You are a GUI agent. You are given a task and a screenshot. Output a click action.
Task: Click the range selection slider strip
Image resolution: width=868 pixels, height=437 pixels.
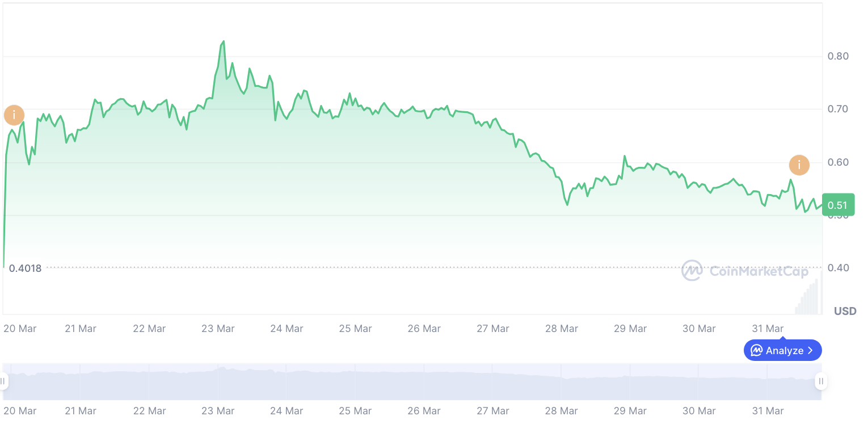(411, 381)
